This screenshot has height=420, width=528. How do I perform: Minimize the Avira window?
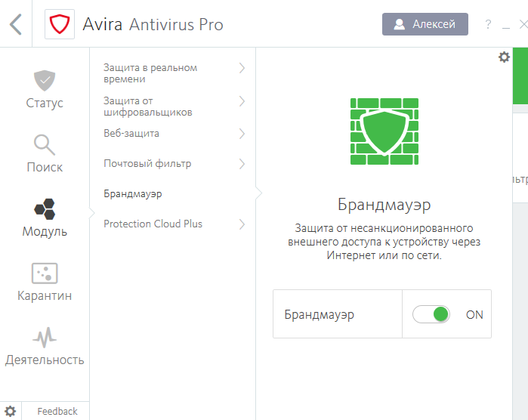(x=506, y=27)
